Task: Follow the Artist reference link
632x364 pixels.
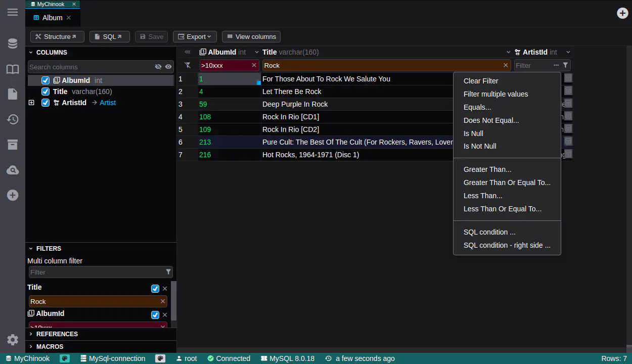Action: pos(107,103)
